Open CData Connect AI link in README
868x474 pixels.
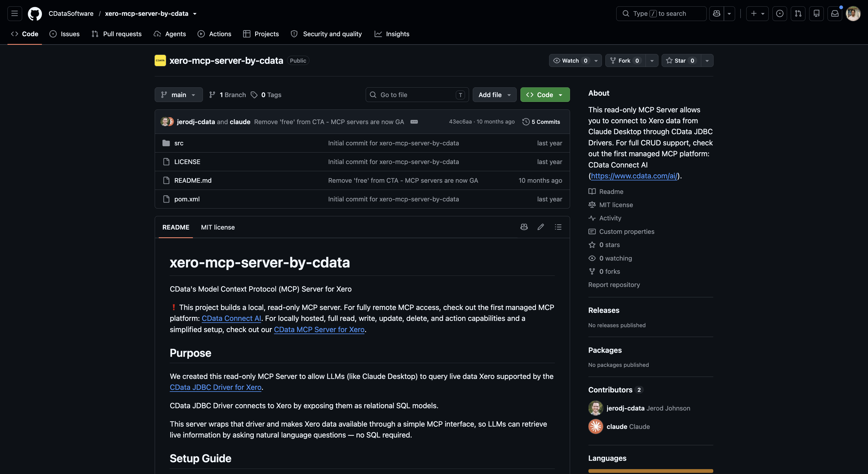[231, 318]
